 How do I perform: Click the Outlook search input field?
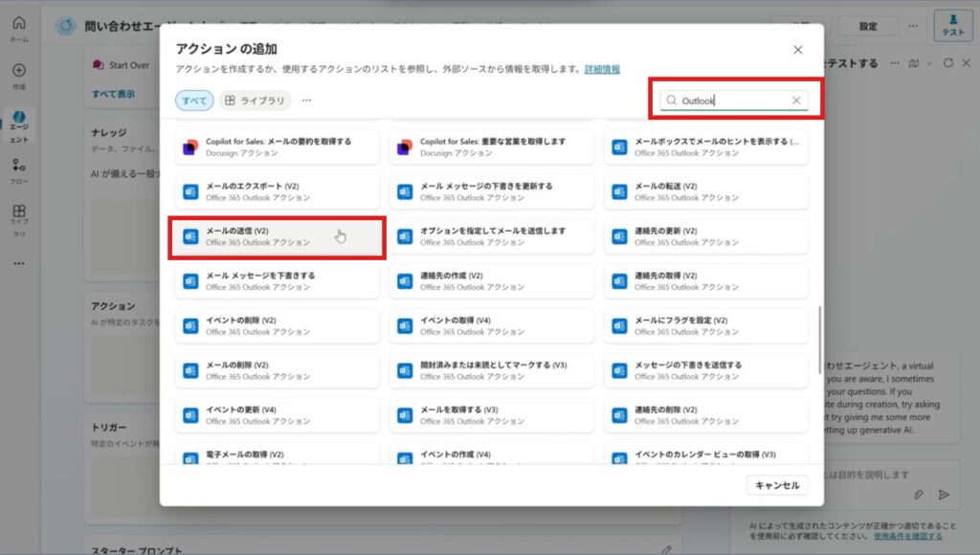coord(732,100)
